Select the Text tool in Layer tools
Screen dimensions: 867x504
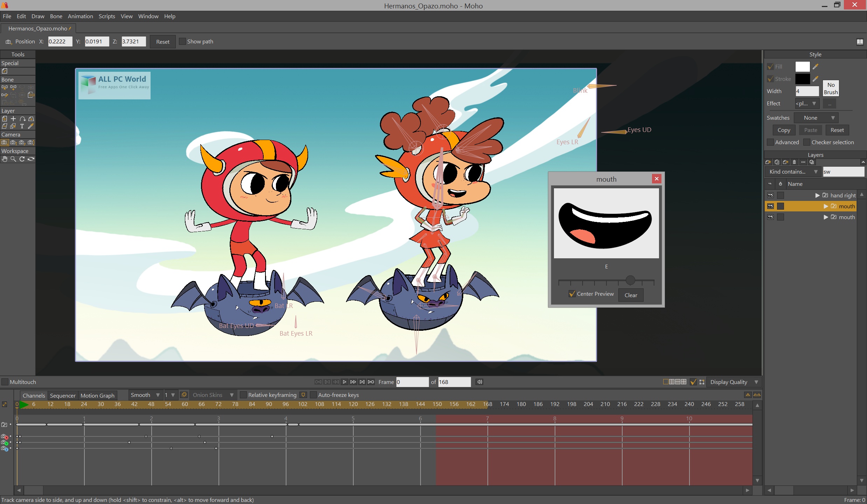(x=22, y=126)
